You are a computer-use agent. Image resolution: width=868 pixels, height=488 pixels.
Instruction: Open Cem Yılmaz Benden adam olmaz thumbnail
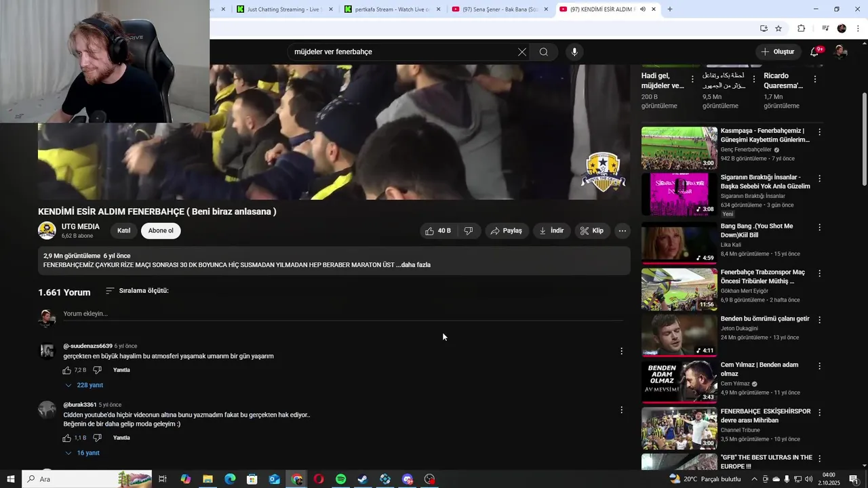[679, 382]
